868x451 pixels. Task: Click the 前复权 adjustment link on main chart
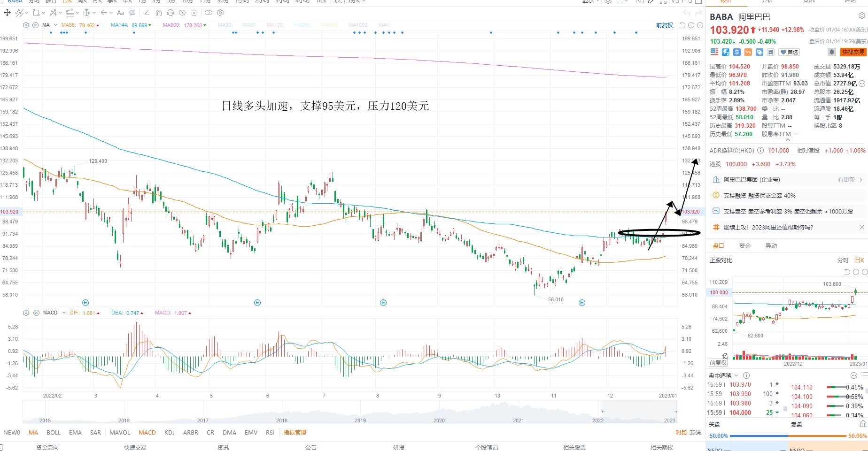coord(664,25)
